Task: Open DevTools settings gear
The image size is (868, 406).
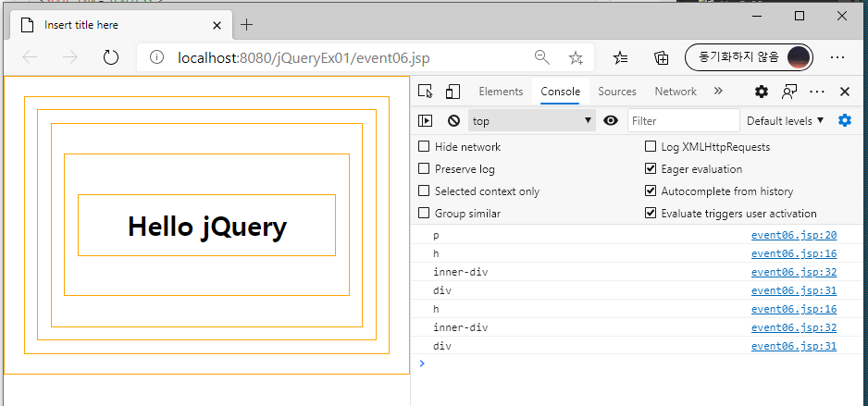Action: tap(762, 92)
